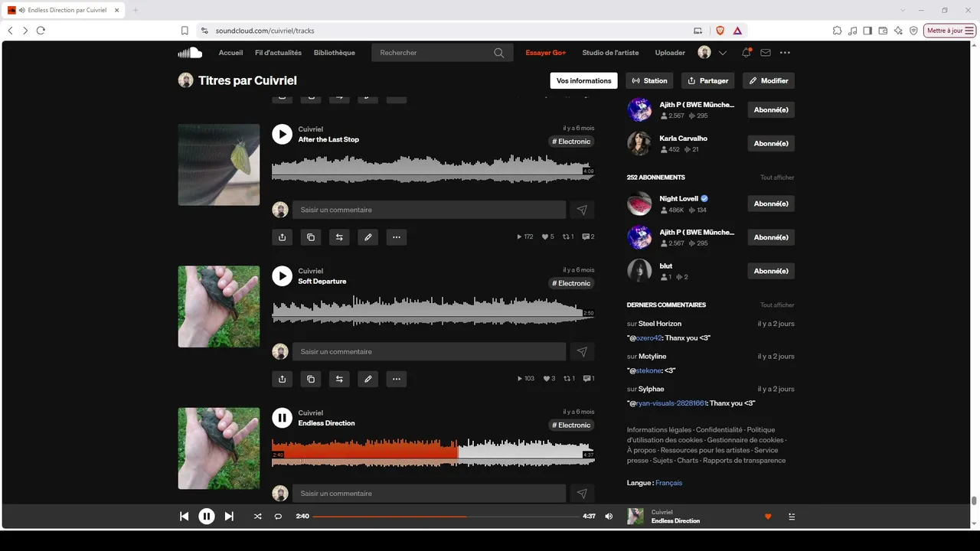This screenshot has width=980, height=551.
Task: Reload the page in the browser
Action: (41, 31)
